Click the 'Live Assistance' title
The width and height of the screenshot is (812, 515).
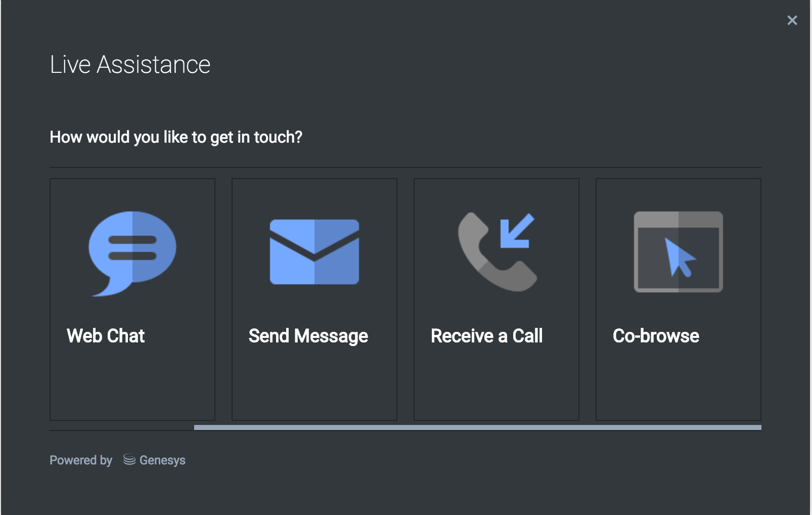(x=130, y=65)
